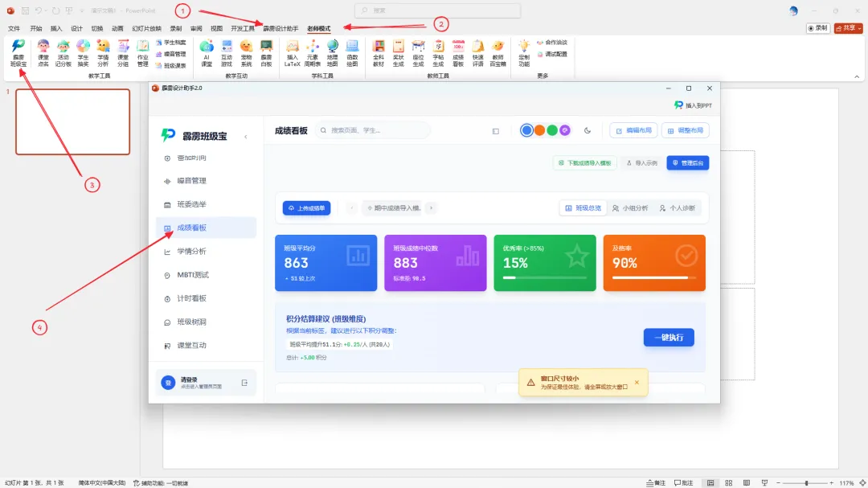Viewport: 868px width, 488px height.
Task: Click 合作洽谈 in the ribbon
Action: tap(552, 43)
